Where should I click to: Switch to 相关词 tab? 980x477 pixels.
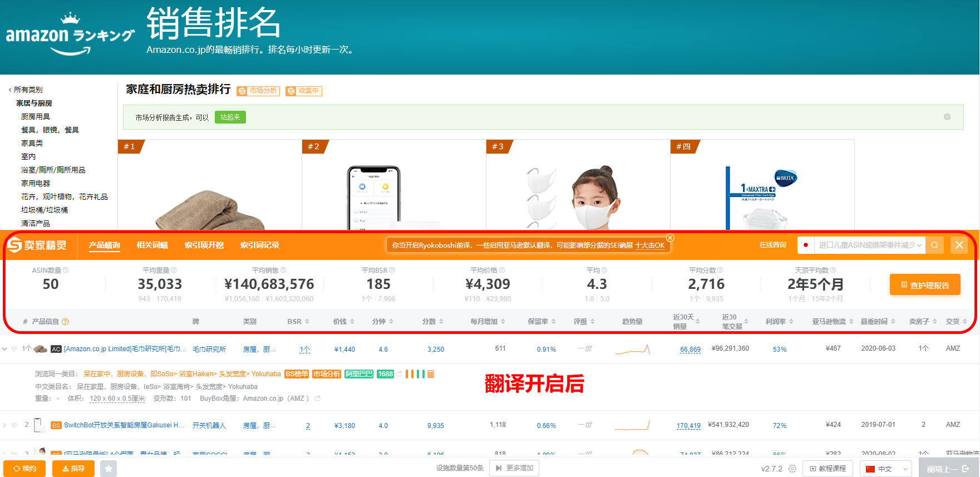(x=152, y=245)
